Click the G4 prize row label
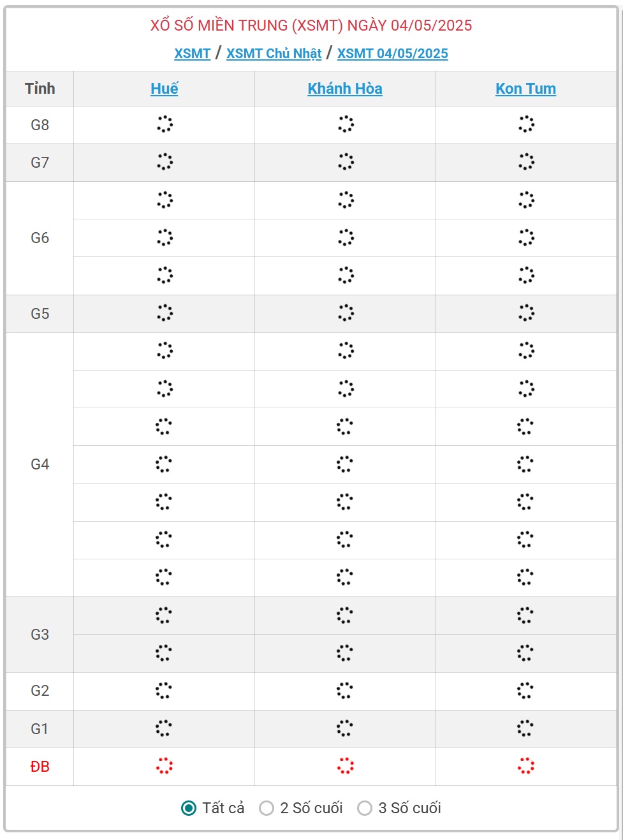Viewport: 623px width, 840px height. [x=40, y=464]
